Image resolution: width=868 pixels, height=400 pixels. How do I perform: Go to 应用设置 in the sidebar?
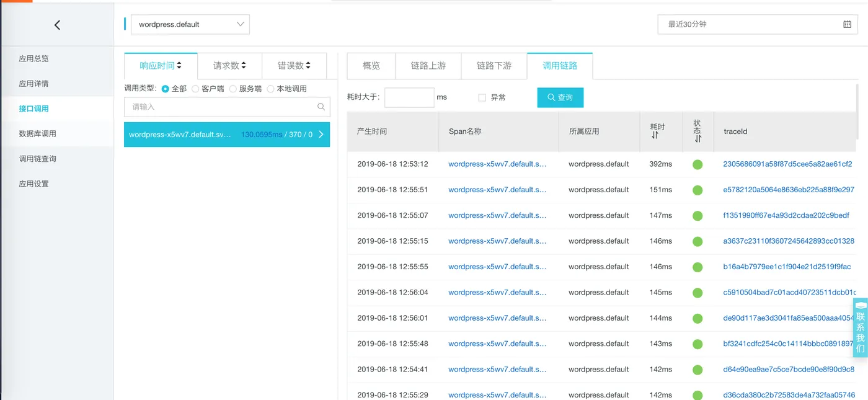point(34,184)
